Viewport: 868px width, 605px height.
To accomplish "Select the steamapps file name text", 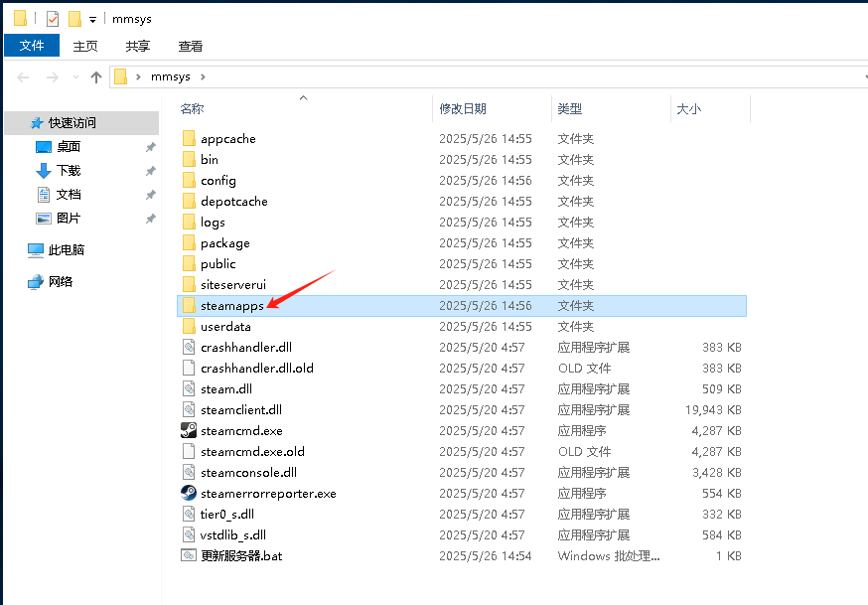I will tap(232, 306).
